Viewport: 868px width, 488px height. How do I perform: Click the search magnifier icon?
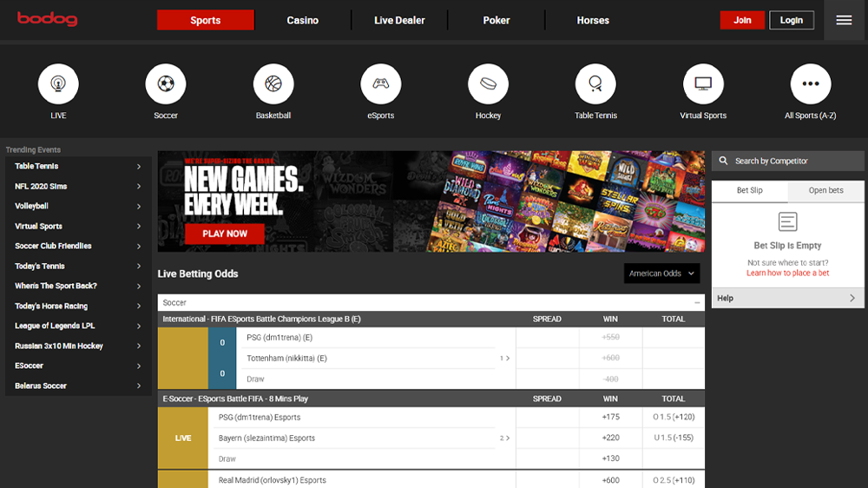[x=723, y=161]
